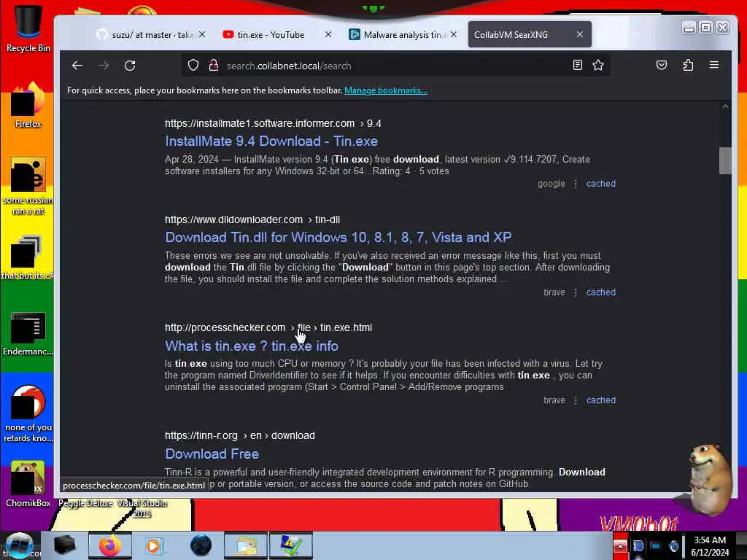Image resolution: width=747 pixels, height=560 pixels.
Task: Select the 'some russian ran a rat' desktop icon
Action: (28, 186)
